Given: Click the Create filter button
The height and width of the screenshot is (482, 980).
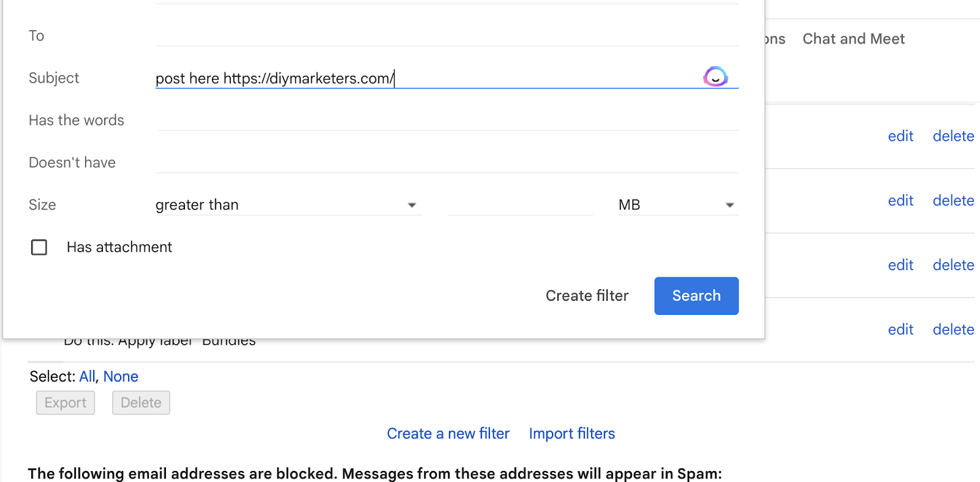Looking at the screenshot, I should pos(587,296).
